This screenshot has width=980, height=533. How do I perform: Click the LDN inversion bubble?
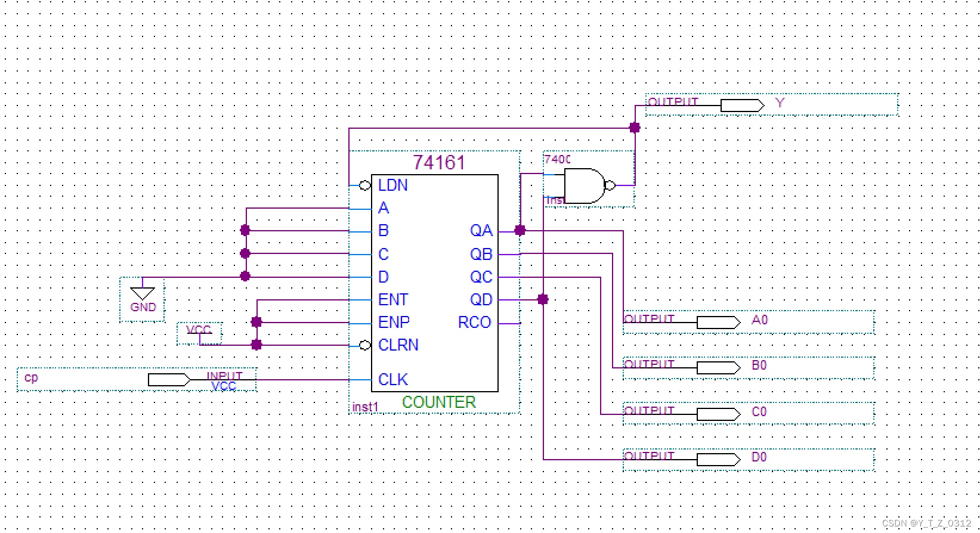[x=365, y=186]
